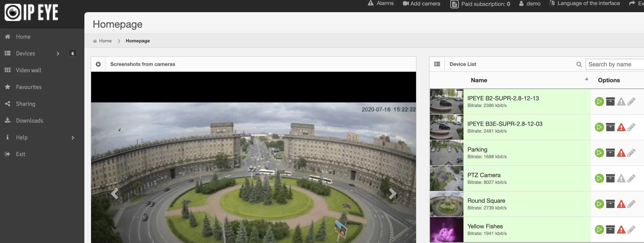
Task: Open alarms for IPEYE B2-SUPR-2.8-12-13
Action: (x=621, y=102)
